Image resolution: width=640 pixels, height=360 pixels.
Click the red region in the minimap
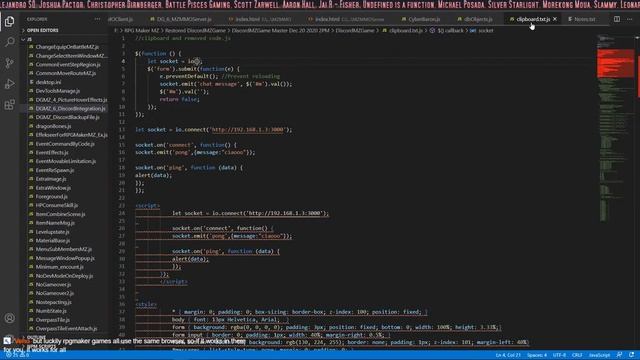point(616,63)
